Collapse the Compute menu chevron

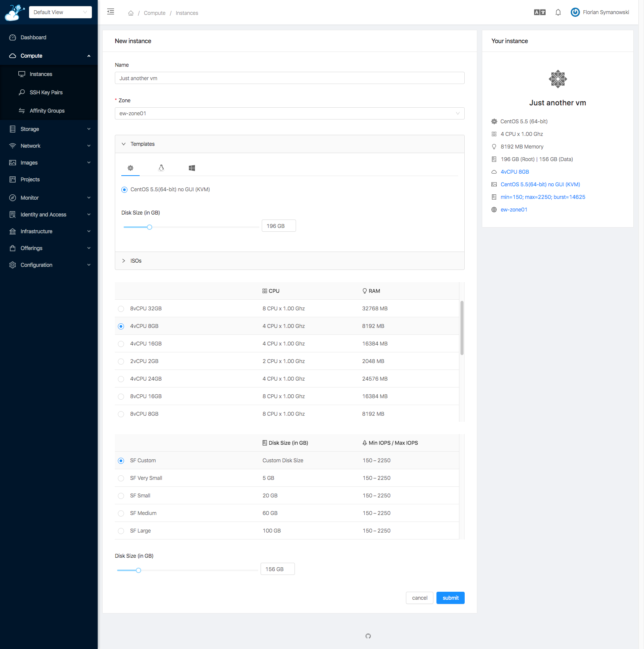tap(89, 56)
